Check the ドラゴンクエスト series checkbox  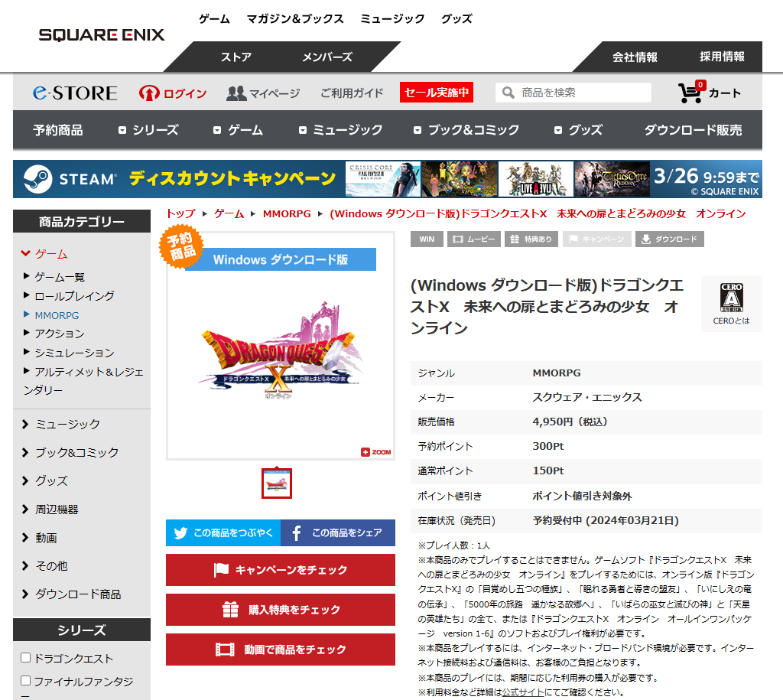pyautogui.click(x=26, y=657)
